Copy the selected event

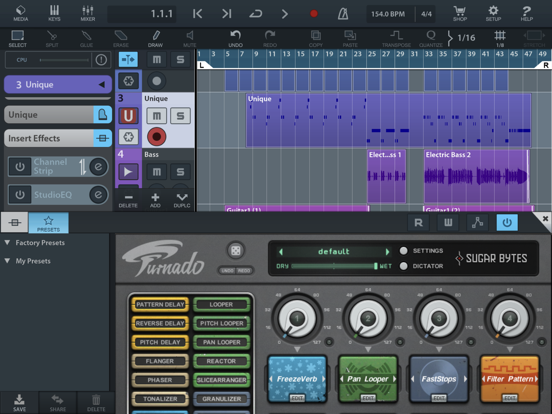316,38
